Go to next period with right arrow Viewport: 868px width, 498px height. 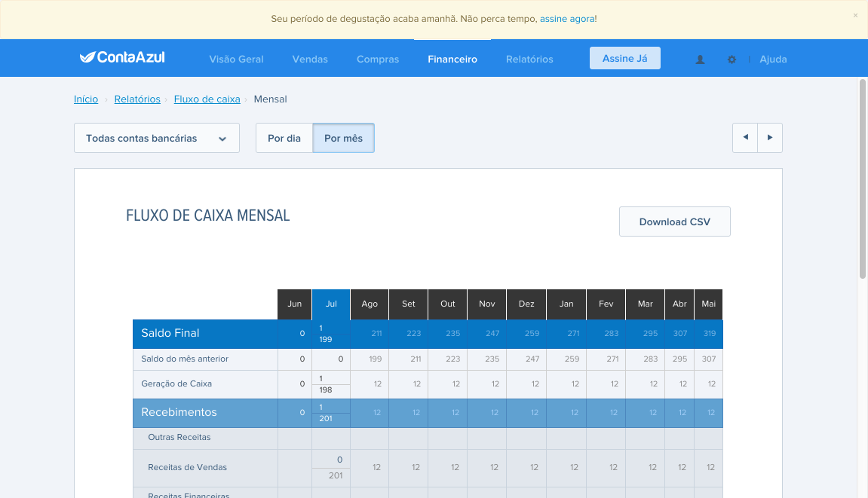coord(770,138)
